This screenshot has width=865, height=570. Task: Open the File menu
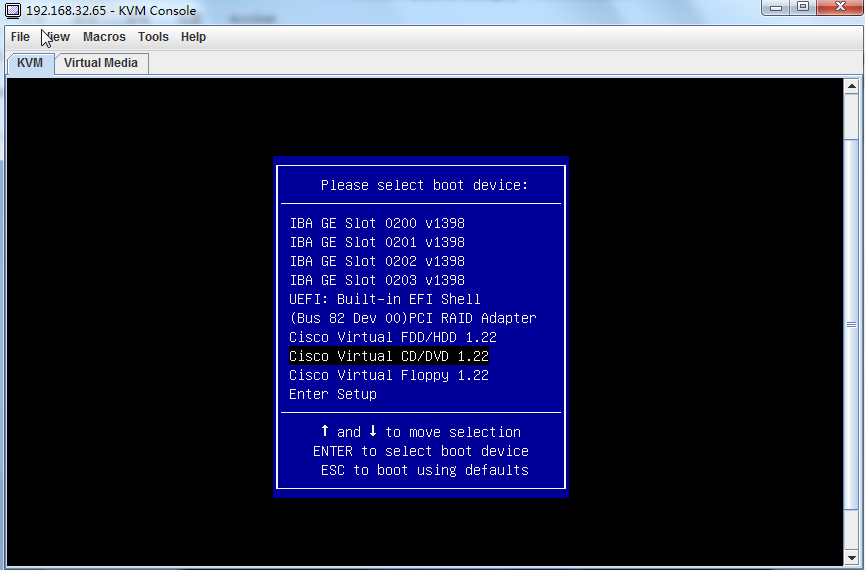click(x=20, y=37)
